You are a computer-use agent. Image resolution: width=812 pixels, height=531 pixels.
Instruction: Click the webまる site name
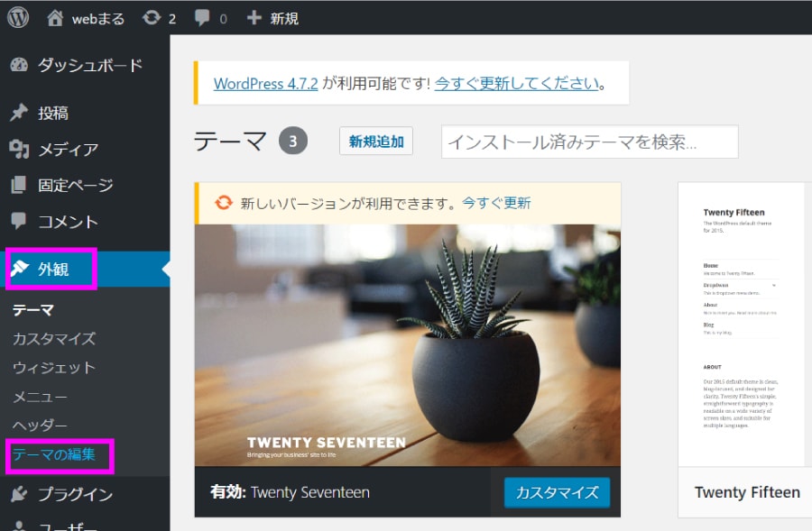[98, 19]
